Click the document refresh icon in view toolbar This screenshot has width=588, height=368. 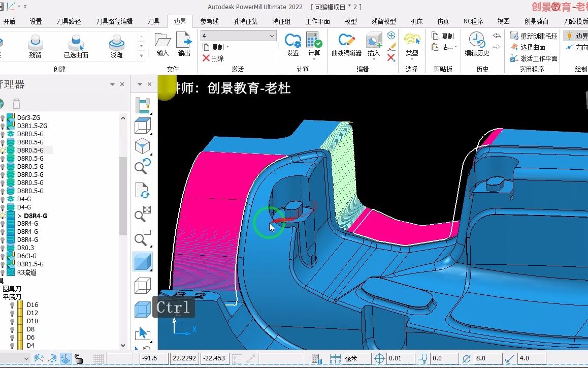143,190
